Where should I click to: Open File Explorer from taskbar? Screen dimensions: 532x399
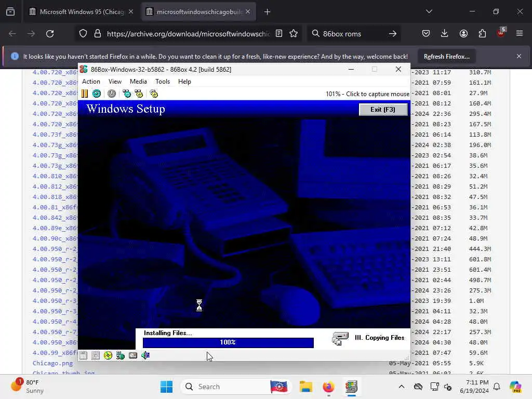[305, 387]
